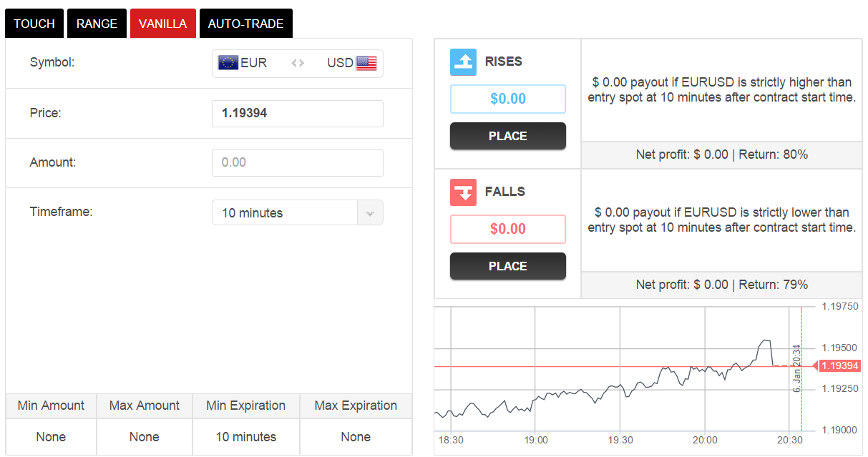The width and height of the screenshot is (868, 457).
Task: Click the blue Rises up-arrow icon
Action: click(x=463, y=62)
